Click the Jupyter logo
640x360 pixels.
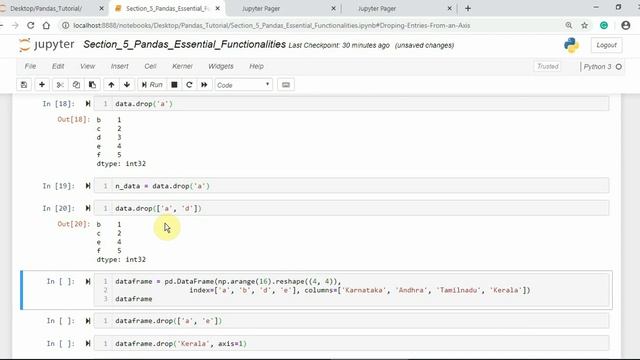pos(47,44)
